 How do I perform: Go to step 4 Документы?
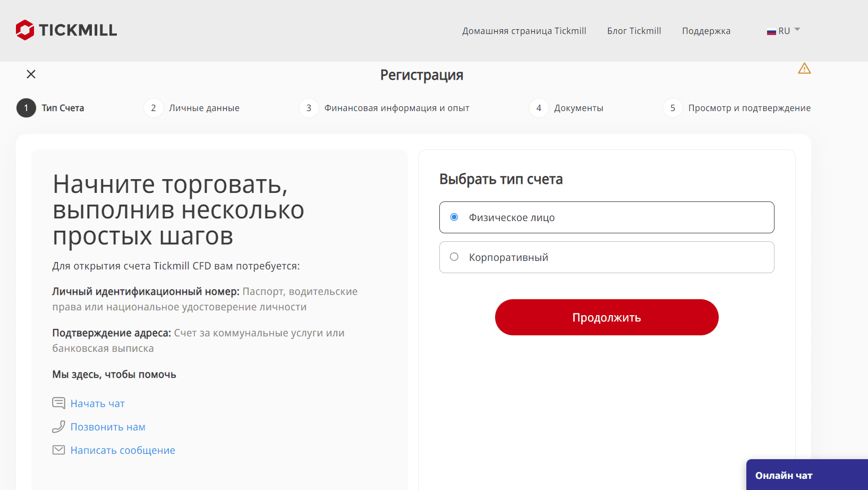click(566, 108)
